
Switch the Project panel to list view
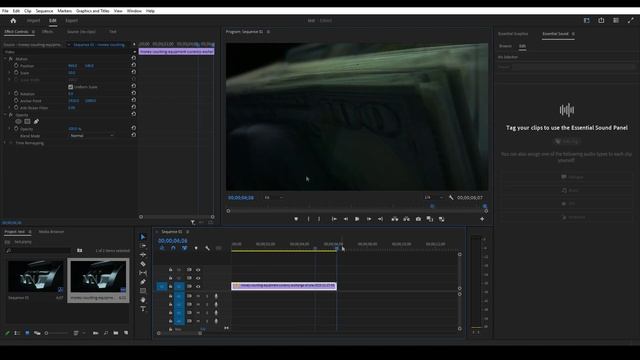(x=17, y=333)
